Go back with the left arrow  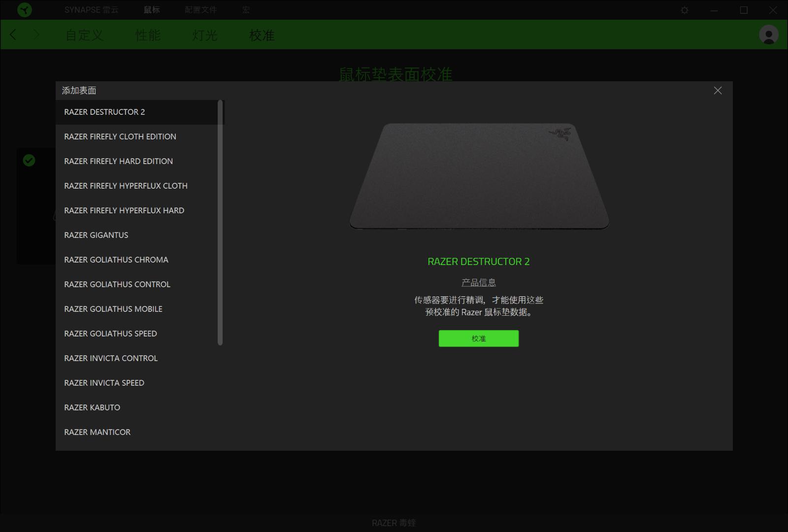(13, 34)
